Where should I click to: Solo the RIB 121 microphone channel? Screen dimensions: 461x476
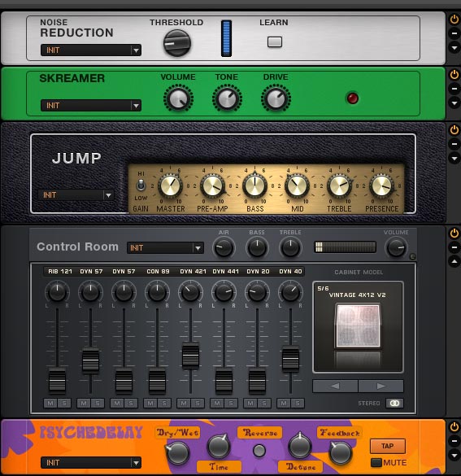click(x=64, y=403)
